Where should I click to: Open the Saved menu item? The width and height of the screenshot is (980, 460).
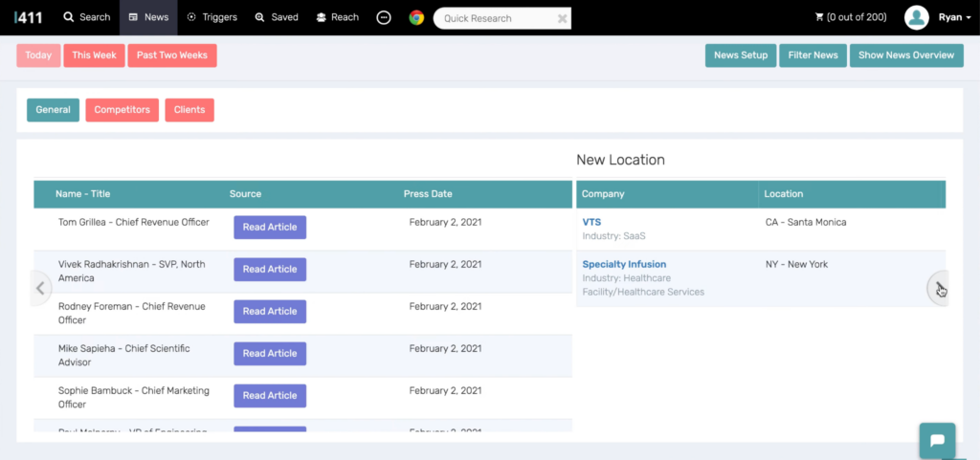(277, 17)
